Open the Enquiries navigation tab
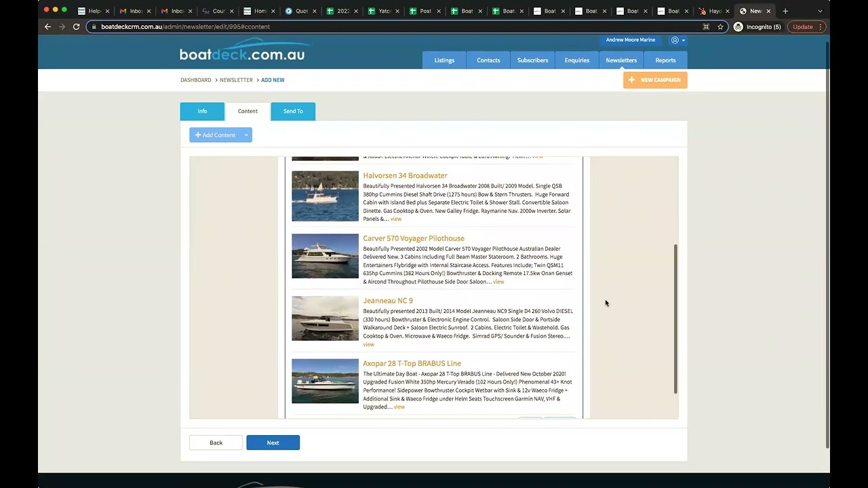 tap(577, 60)
